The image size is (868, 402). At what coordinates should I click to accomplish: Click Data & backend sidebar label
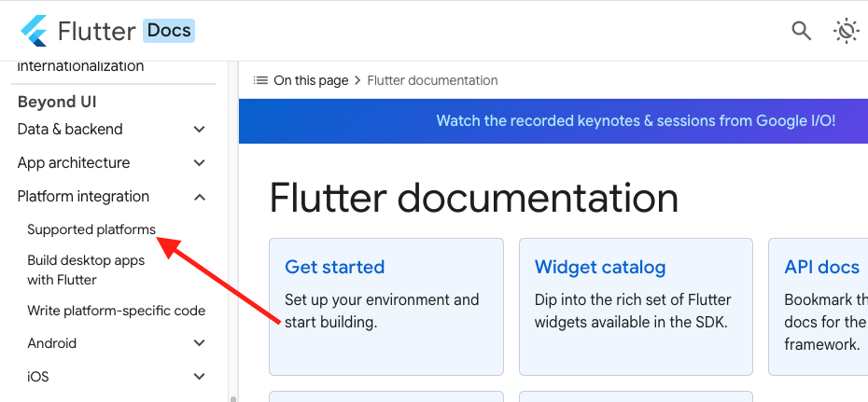coord(70,130)
